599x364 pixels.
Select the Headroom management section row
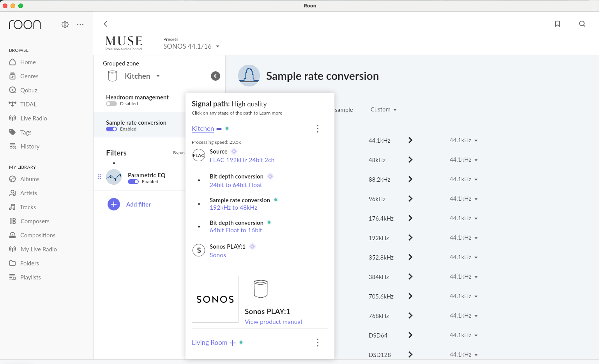(140, 100)
